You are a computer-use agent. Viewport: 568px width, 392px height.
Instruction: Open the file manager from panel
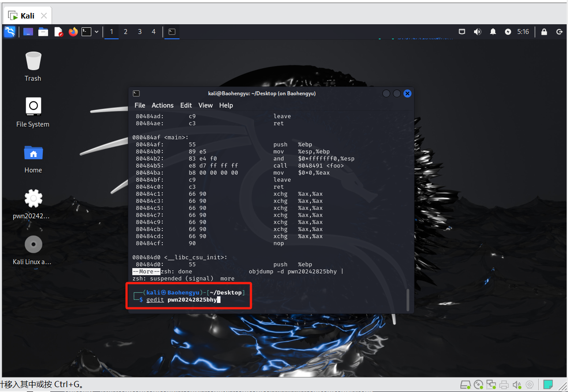[43, 32]
